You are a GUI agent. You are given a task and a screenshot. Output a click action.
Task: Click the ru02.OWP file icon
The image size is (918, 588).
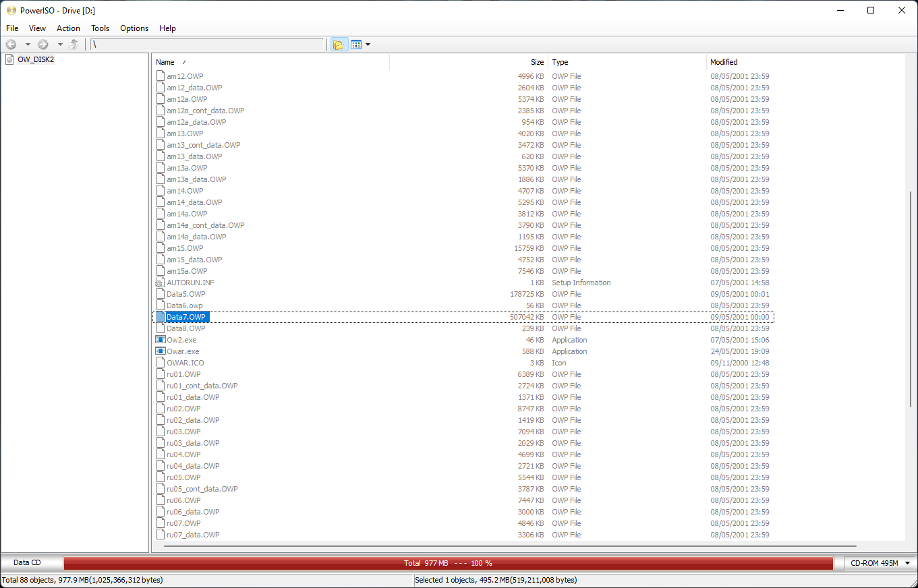(x=160, y=409)
